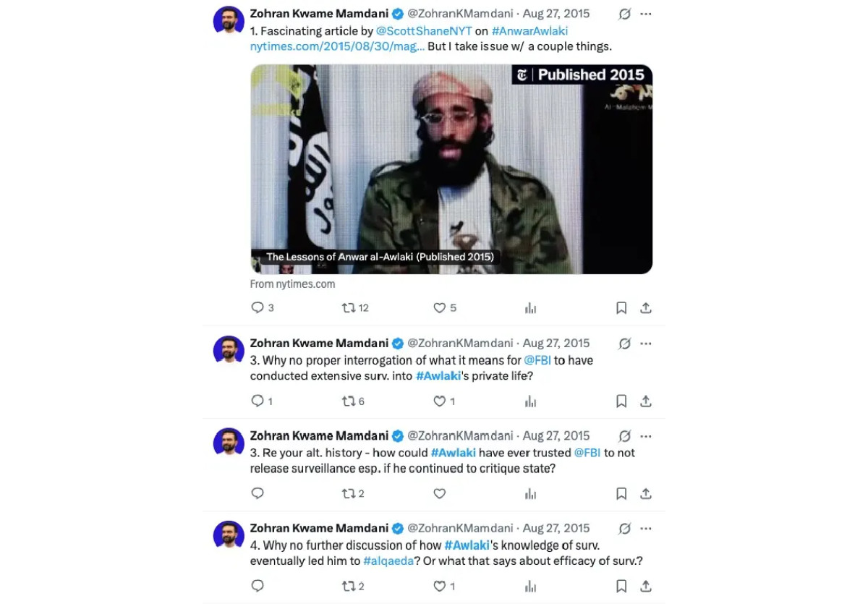This screenshot has width=868, height=609.
Task: Open the profile avatar on the first tweet
Action: 229,20
